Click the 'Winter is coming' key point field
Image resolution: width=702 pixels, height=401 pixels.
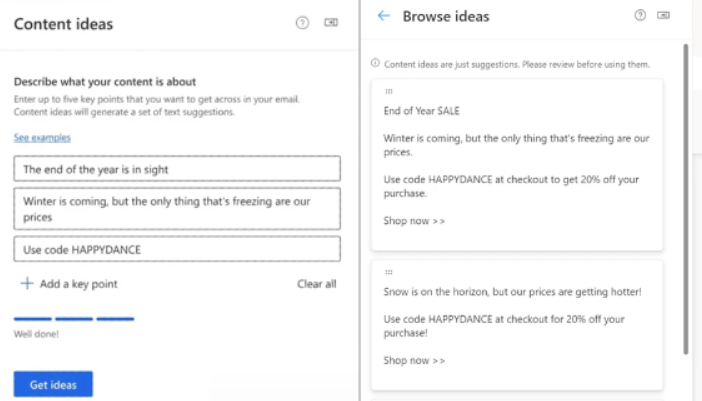pos(177,208)
